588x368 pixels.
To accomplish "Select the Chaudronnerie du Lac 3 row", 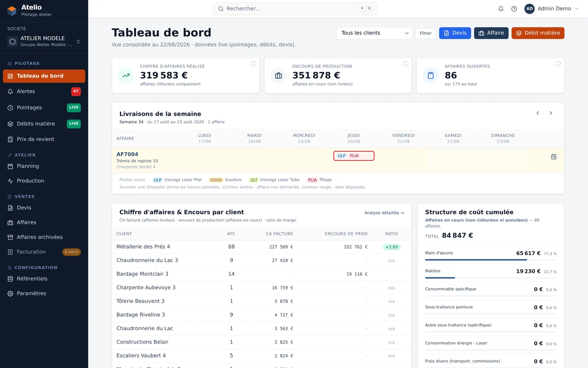I will click(x=261, y=260).
